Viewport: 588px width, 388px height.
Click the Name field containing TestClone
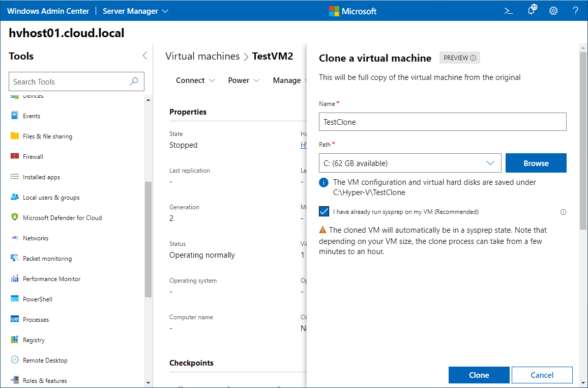[x=443, y=122]
